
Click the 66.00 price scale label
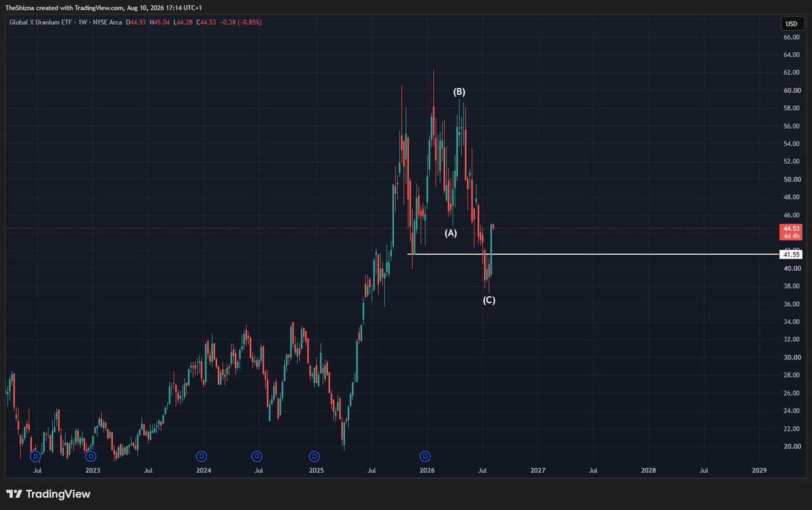pos(791,37)
